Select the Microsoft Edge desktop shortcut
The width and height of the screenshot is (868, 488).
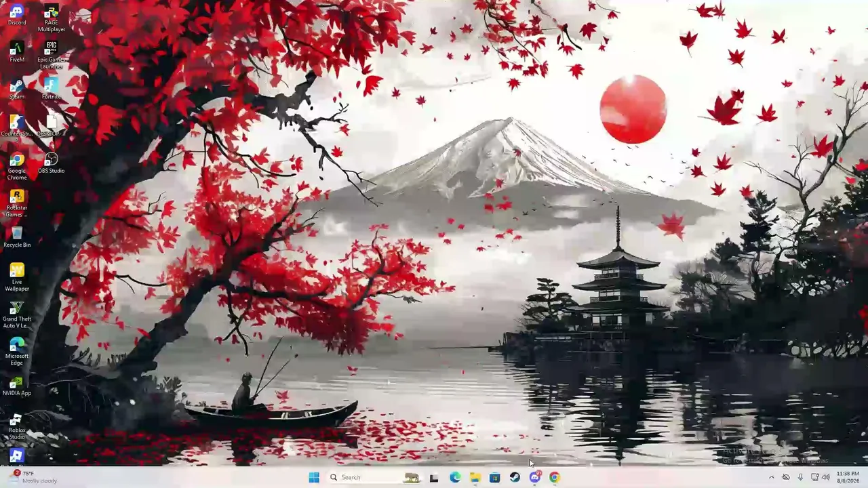pos(17,352)
